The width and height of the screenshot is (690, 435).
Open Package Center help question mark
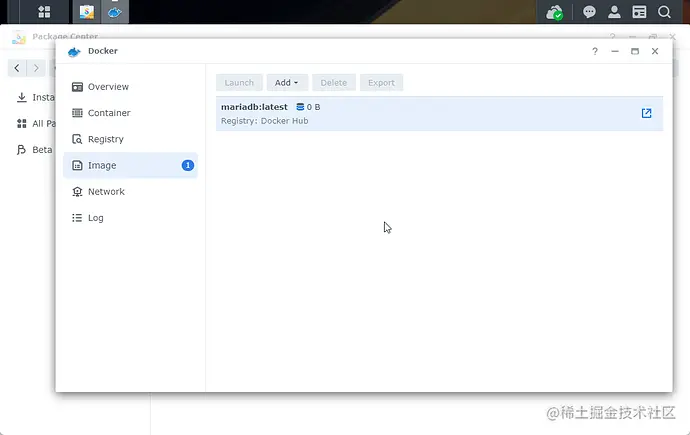pos(613,37)
